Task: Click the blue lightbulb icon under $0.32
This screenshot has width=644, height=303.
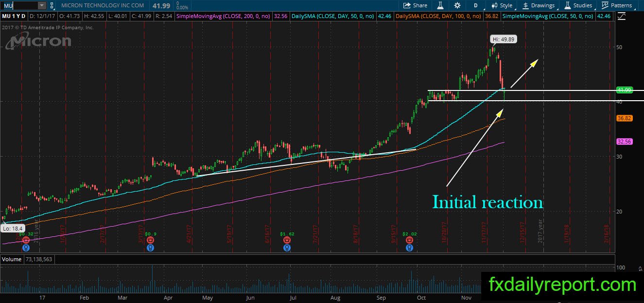Action: (x=26, y=248)
